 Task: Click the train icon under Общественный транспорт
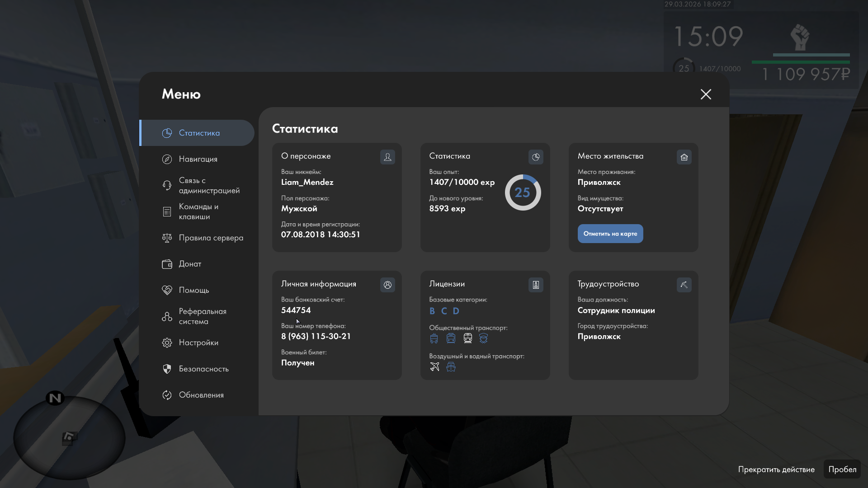[x=467, y=338]
